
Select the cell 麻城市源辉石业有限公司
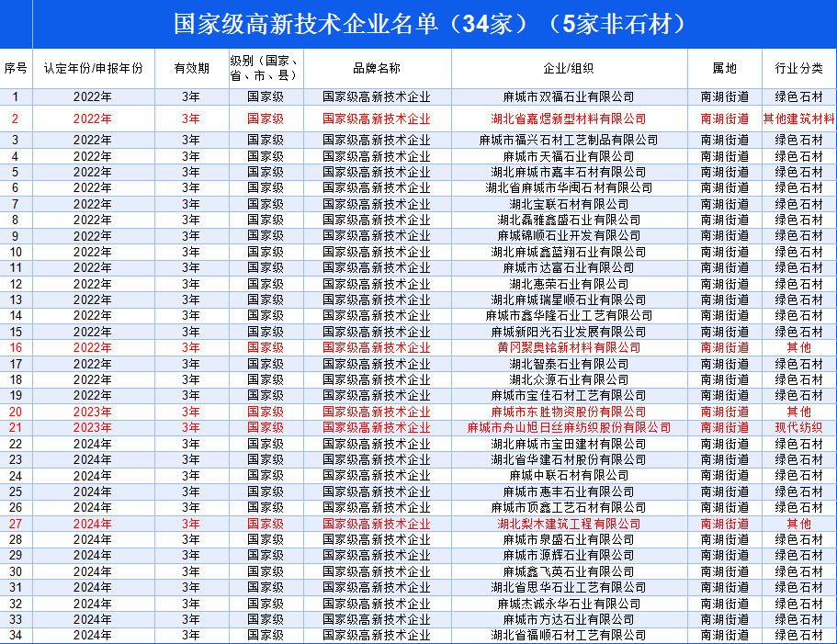(569, 556)
